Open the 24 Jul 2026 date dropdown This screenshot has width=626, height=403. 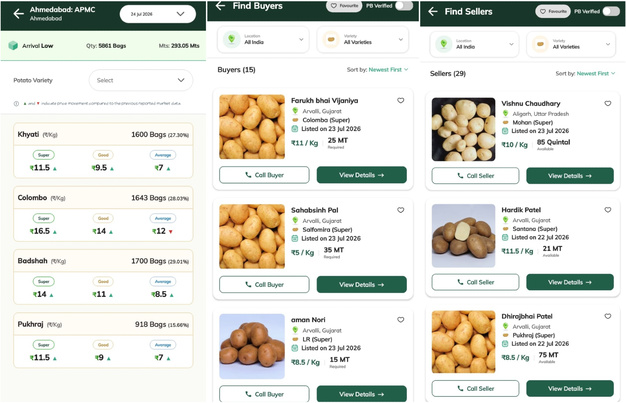(158, 14)
